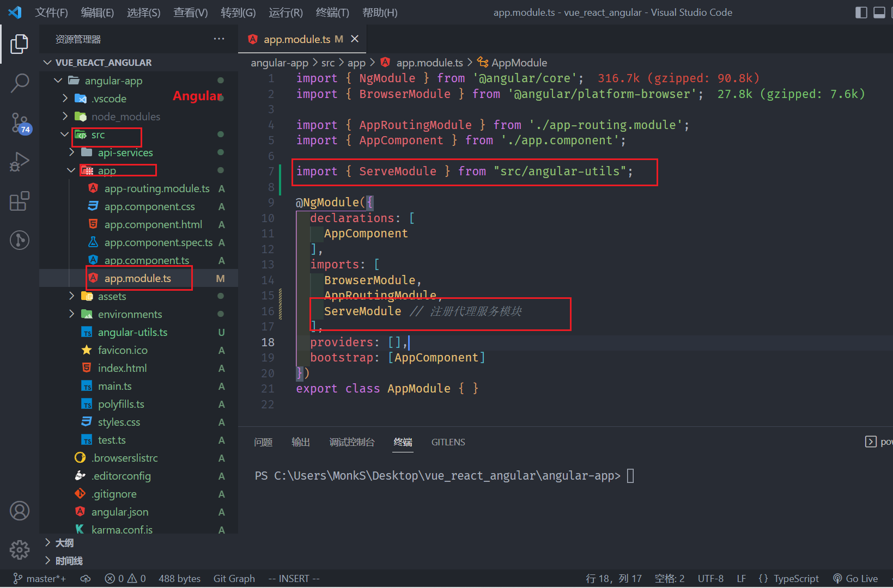Open the Explorer view in activity bar
The height and width of the screenshot is (588, 893).
pyautogui.click(x=20, y=44)
